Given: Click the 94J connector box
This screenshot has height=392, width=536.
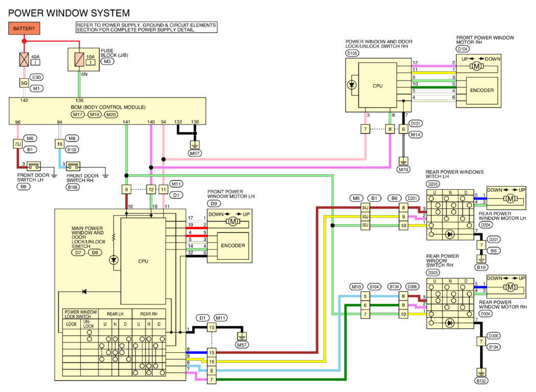Looking at the screenshot, I should click(365, 208).
